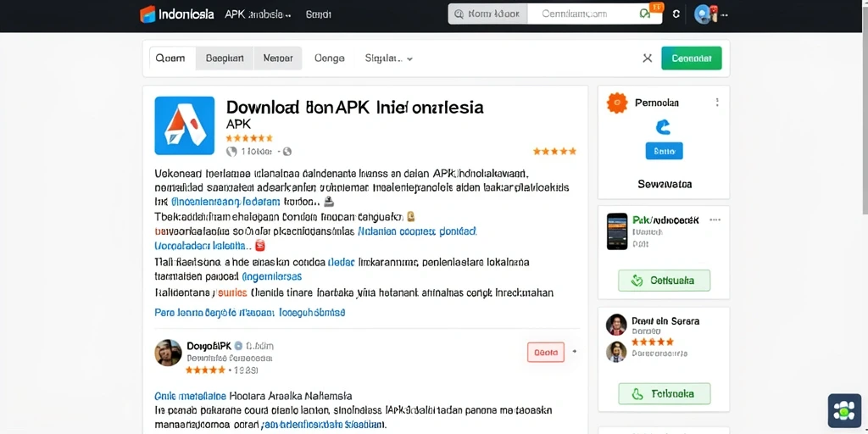Open the third top navigation item
Screen dimensions: 868x434
319,14
